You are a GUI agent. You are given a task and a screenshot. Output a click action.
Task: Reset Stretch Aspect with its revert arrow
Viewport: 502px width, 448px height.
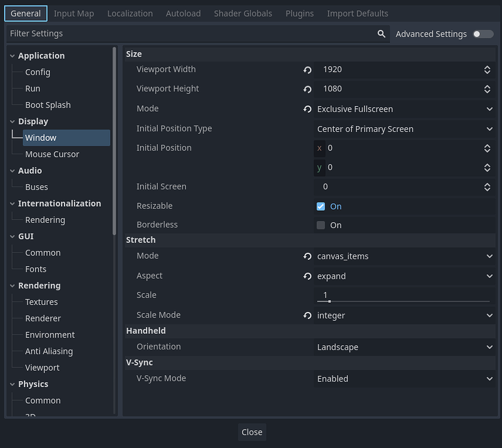tap(307, 276)
